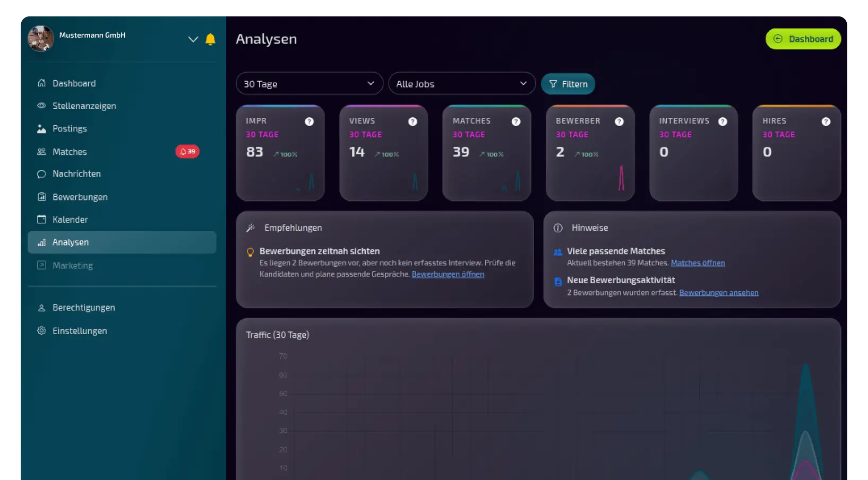Open Matches in the sidebar
The height and width of the screenshot is (480, 868).
point(122,152)
